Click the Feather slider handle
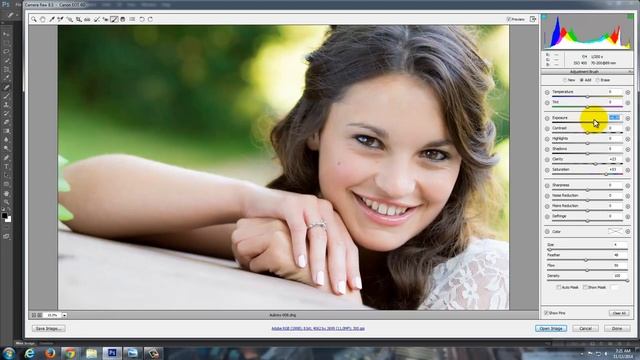This screenshot has width=640, height=360. (586, 260)
